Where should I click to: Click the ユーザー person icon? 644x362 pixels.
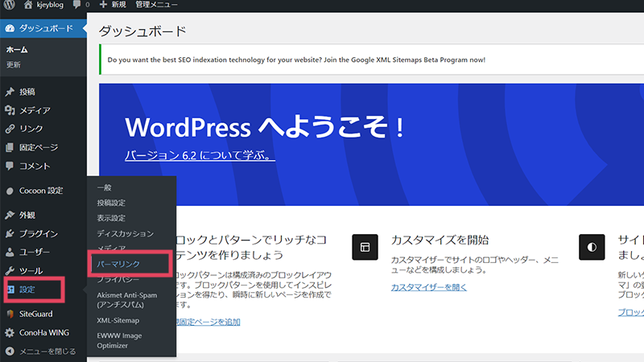(x=10, y=252)
